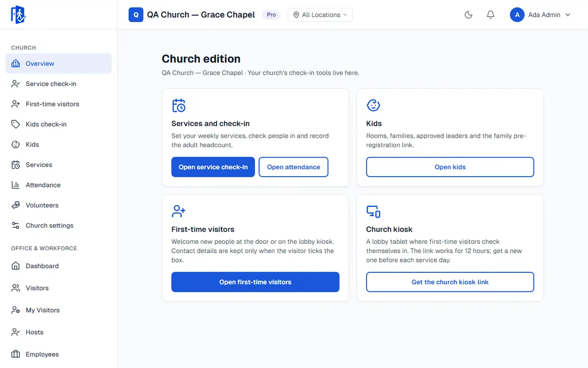Image resolution: width=588 pixels, height=368 pixels.
Task: Expand the Ada Admin account menu chevron
Action: point(568,15)
